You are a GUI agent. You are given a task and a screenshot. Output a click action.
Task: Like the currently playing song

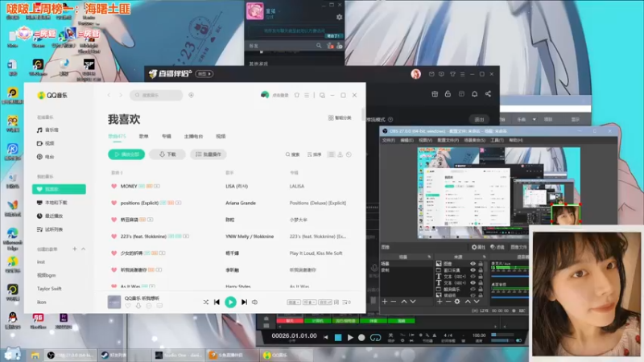(x=128, y=306)
